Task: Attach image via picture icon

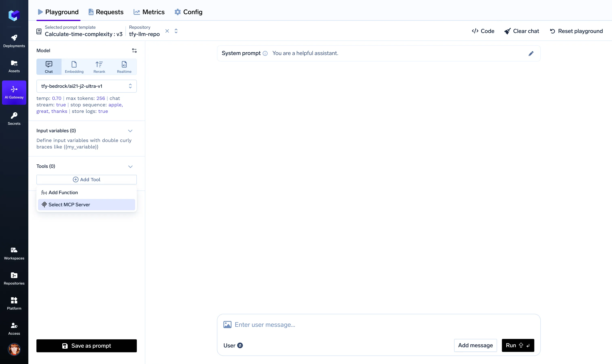Action: pos(227,325)
